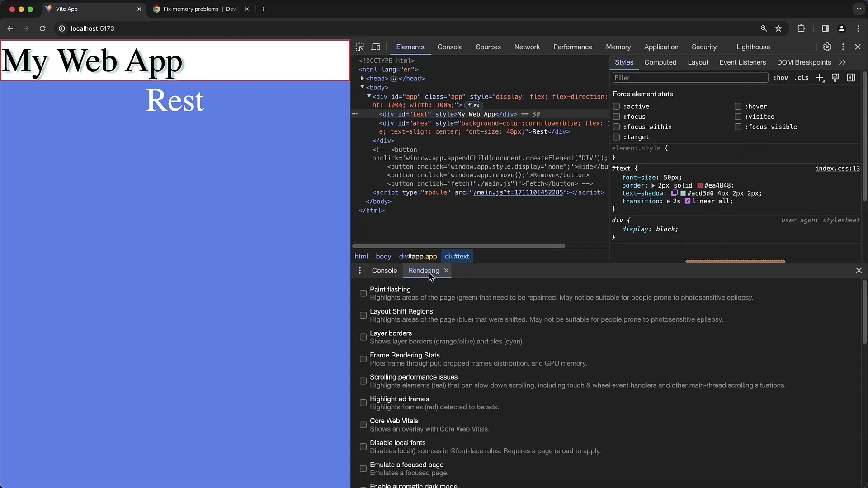
Task: Click the CSS filter input field
Action: [x=689, y=77]
